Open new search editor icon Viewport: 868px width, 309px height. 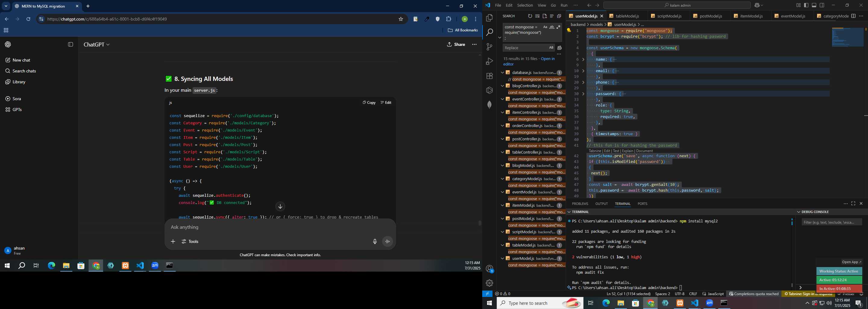[545, 16]
